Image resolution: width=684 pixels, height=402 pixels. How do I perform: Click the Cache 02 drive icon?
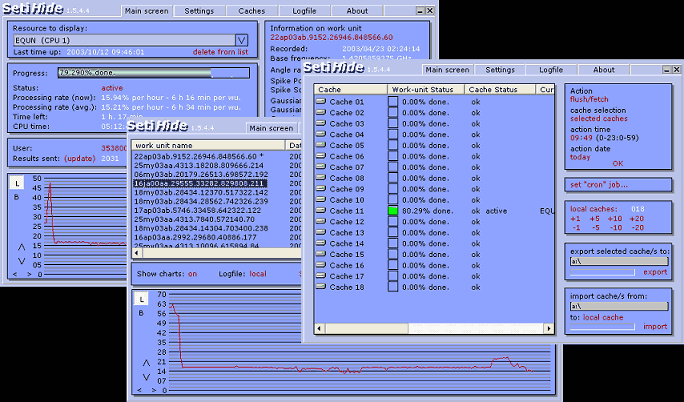pos(321,112)
